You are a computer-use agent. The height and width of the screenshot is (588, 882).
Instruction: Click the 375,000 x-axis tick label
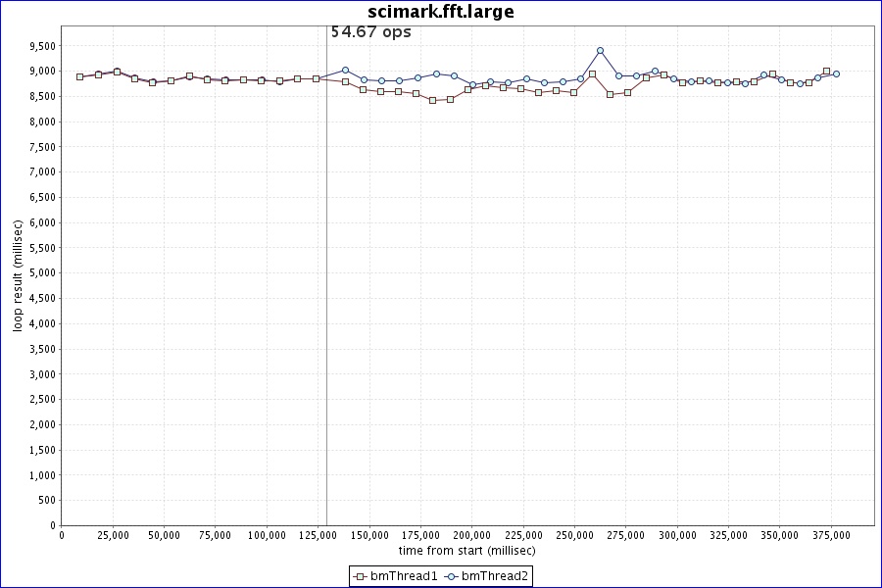(x=831, y=535)
